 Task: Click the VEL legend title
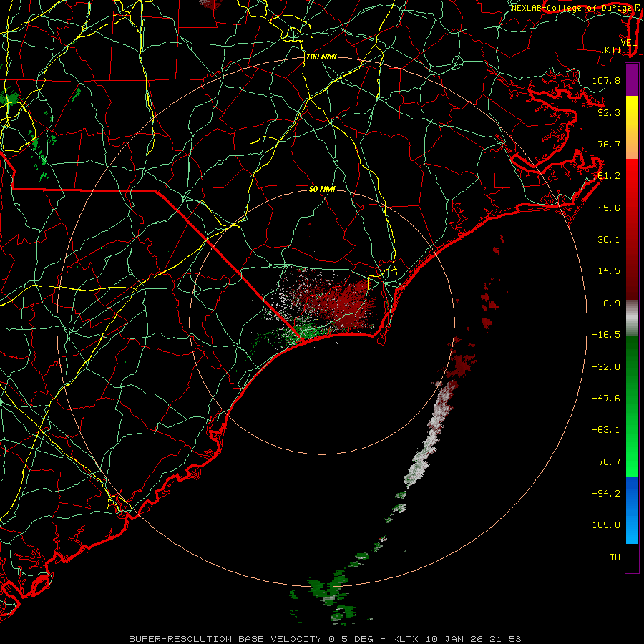point(629,43)
